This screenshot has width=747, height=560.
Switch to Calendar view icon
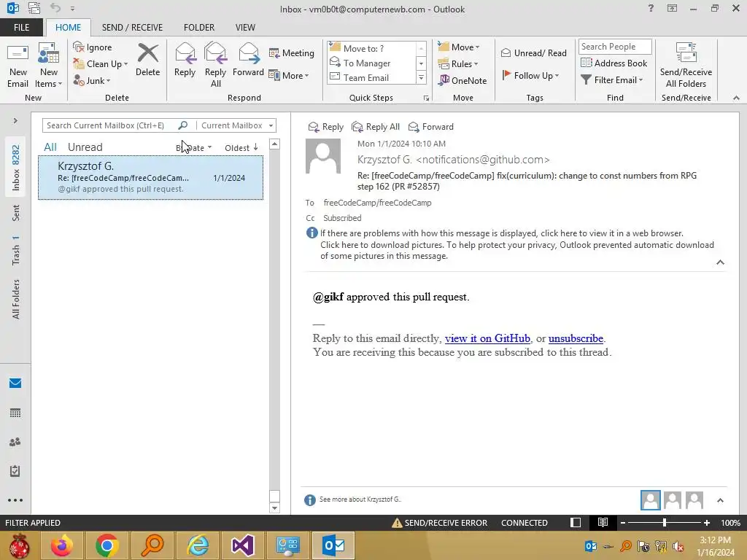[x=15, y=413]
